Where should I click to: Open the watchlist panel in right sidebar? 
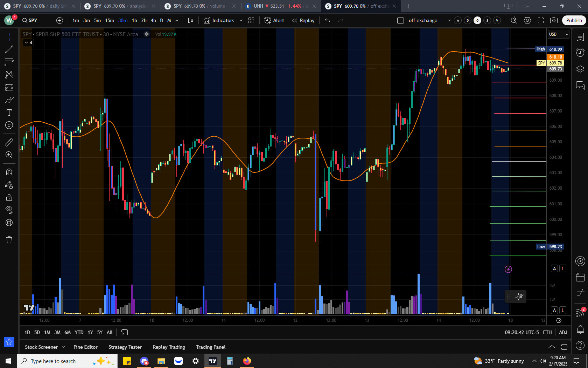[x=580, y=37]
